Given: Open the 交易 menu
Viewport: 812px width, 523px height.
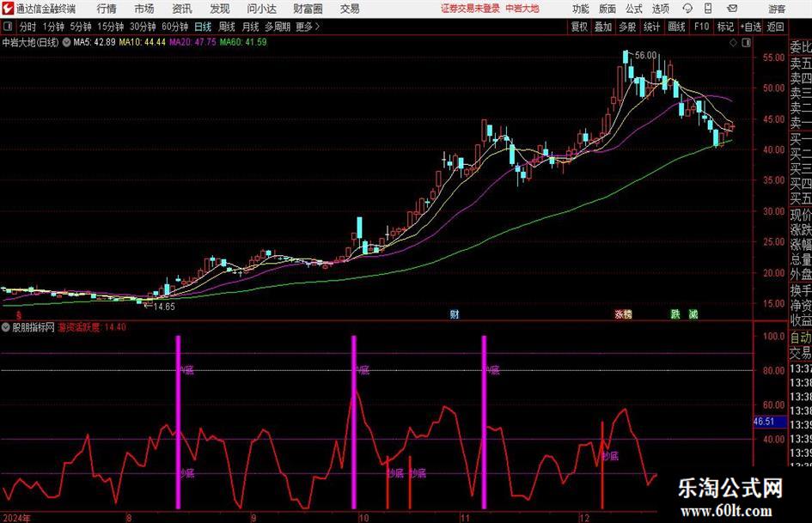Looking at the screenshot, I should point(350,9).
